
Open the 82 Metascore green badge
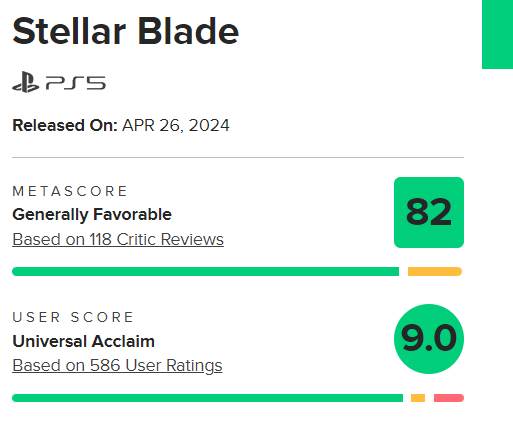click(x=429, y=212)
